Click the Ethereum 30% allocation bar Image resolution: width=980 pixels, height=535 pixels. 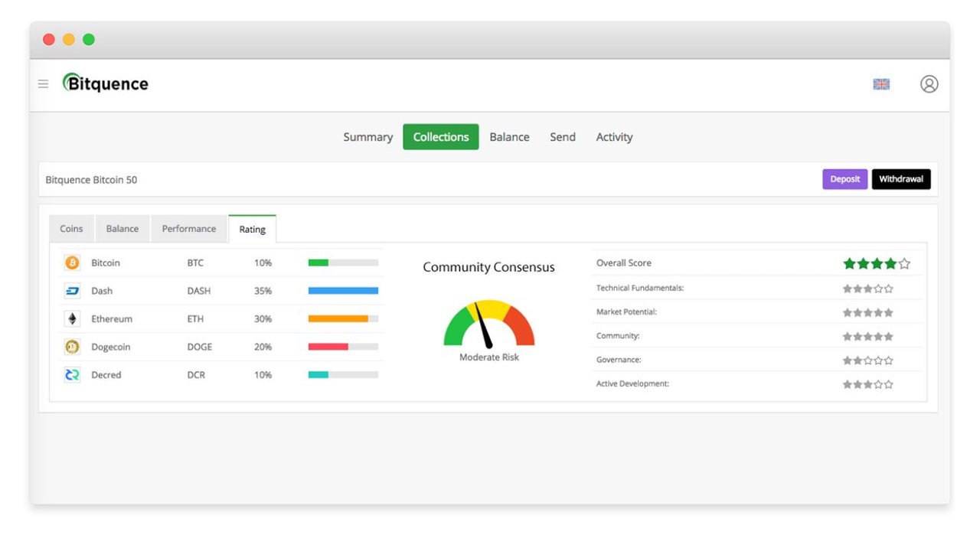click(x=343, y=319)
